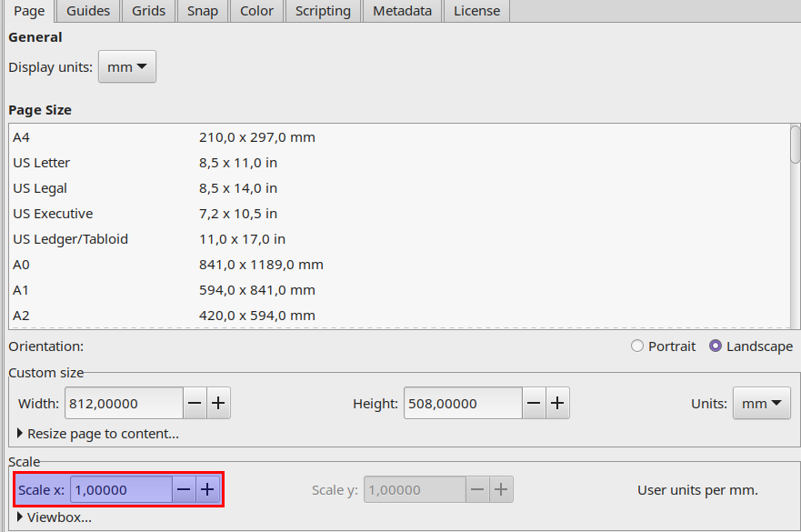Decrease the Height value with minus

pos(534,403)
